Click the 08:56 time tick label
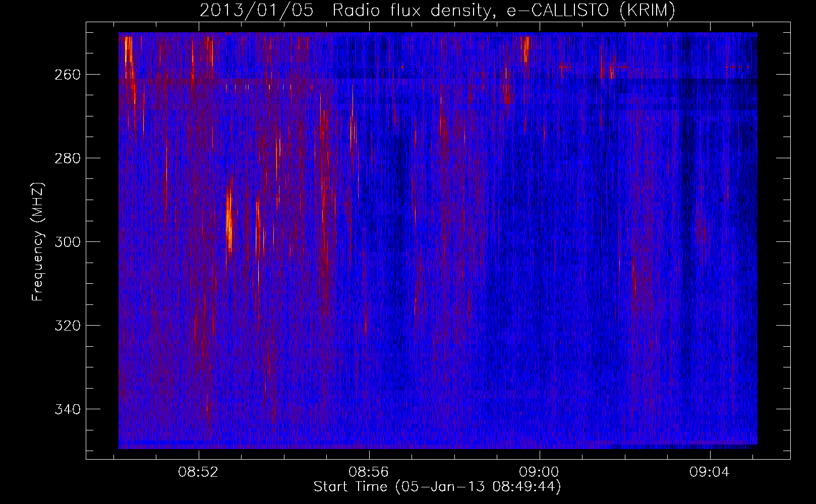This screenshot has width=816, height=504. (369, 472)
